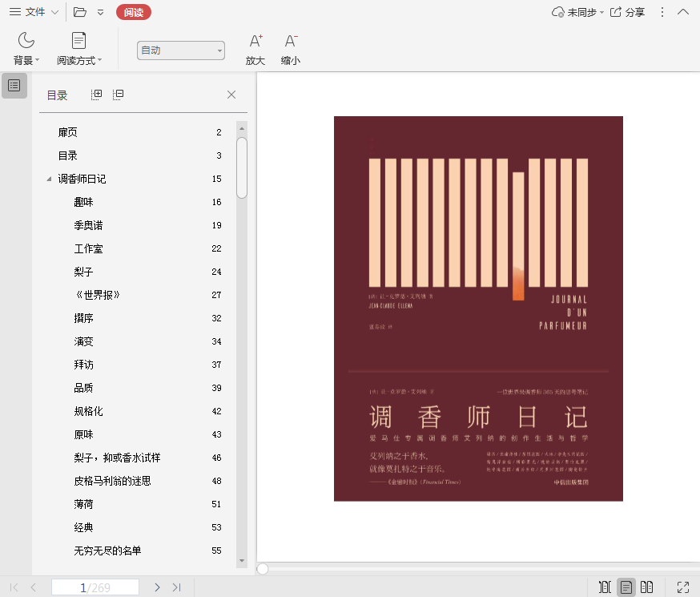Jump to last page arrow
Viewport: 700px width, 597px height.
click(x=177, y=587)
